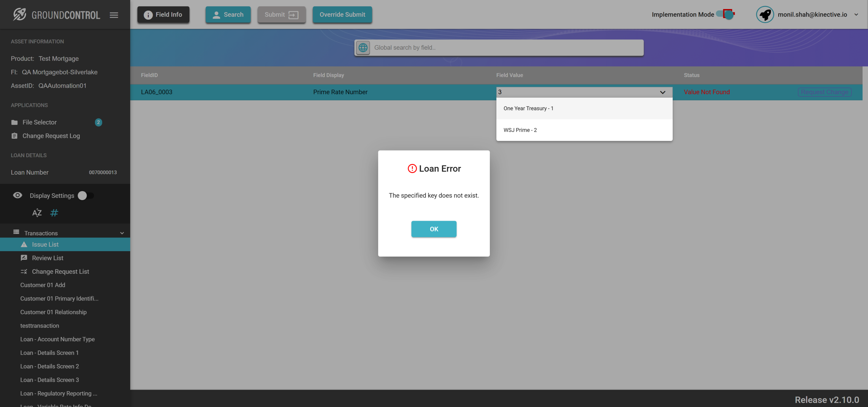Image resolution: width=868 pixels, height=407 pixels.
Task: Toggle the Display Settings switch
Action: (86, 195)
